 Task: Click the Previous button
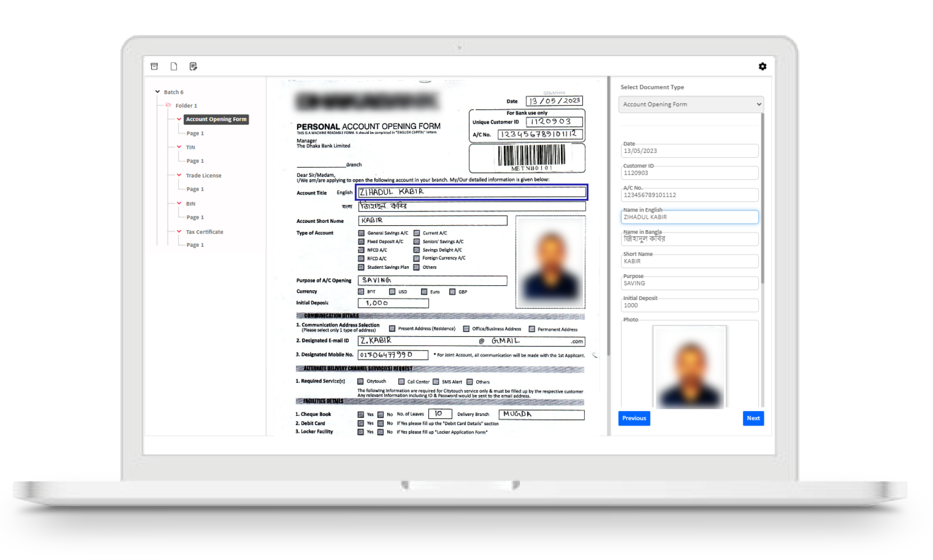tap(634, 418)
